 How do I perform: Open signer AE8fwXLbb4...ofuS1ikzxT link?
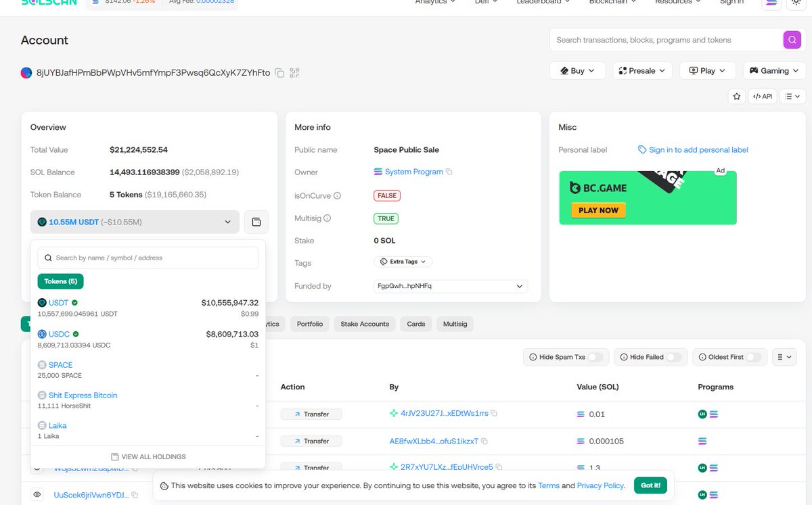pyautogui.click(x=434, y=441)
